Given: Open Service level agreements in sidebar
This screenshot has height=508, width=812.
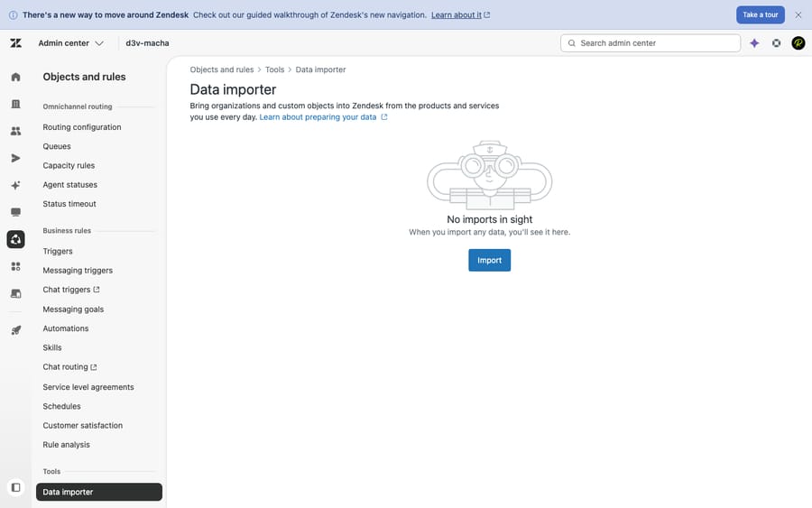Looking at the screenshot, I should [x=88, y=387].
